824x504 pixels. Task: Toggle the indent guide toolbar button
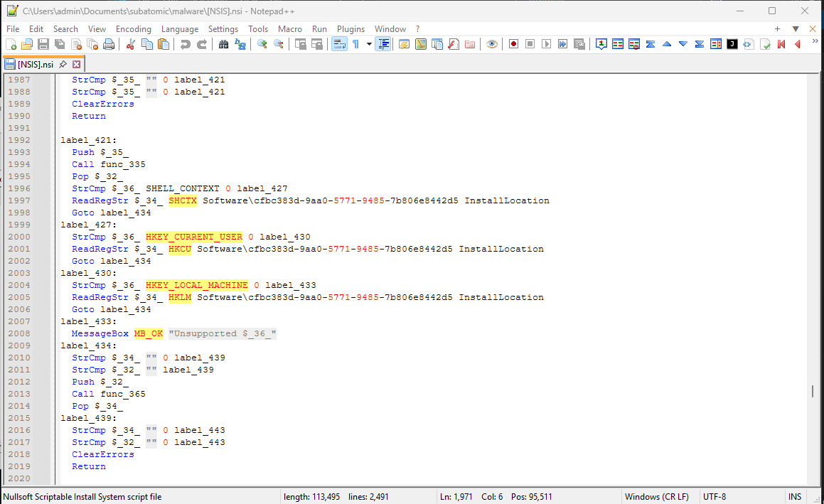(383, 44)
